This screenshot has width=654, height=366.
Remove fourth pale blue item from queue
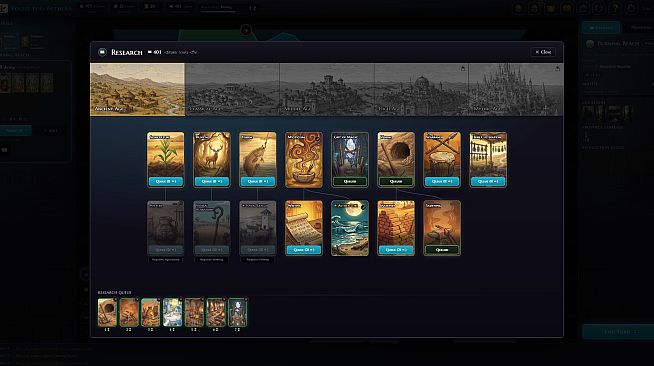[181, 299]
